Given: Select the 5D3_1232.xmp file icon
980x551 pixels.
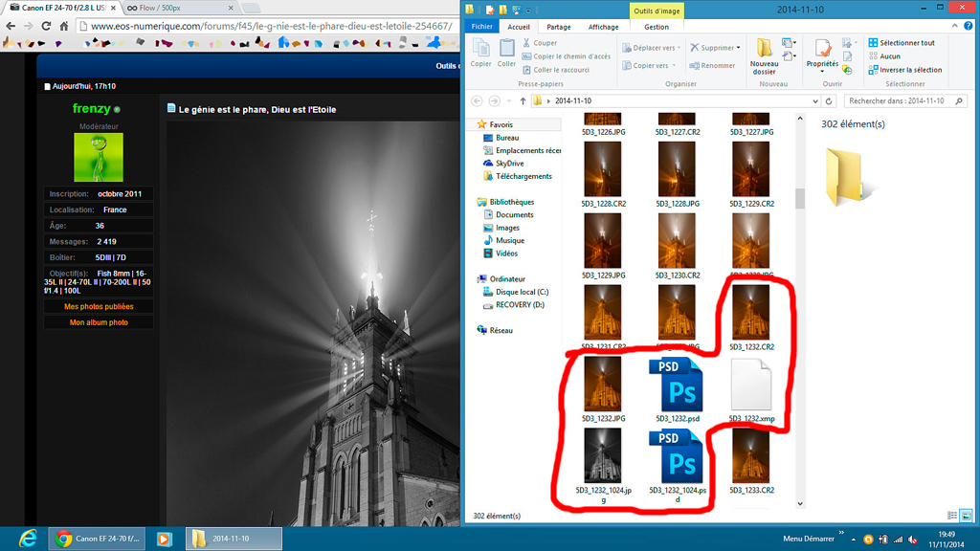Looking at the screenshot, I should (x=750, y=385).
